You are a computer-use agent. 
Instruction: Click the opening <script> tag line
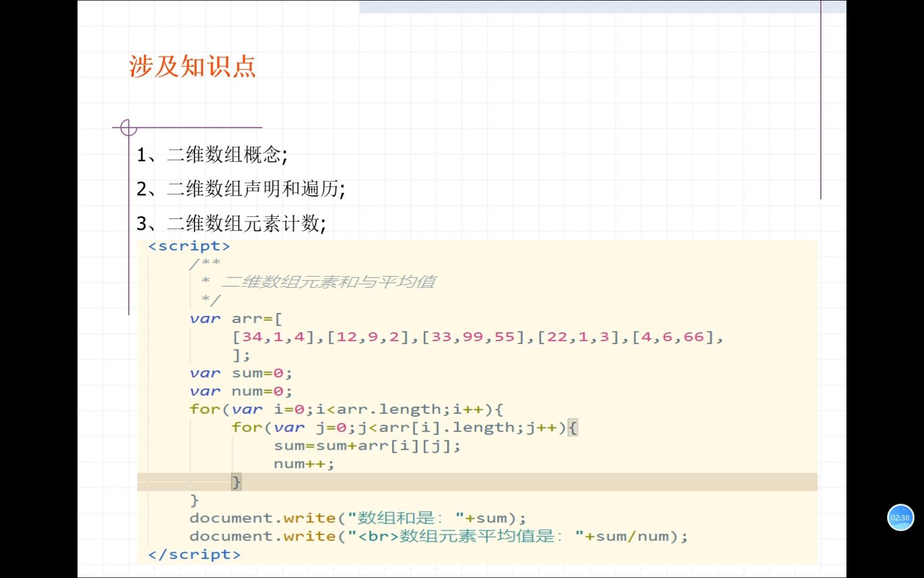click(189, 246)
